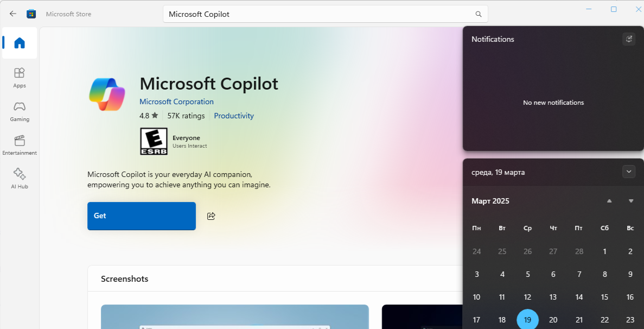644x329 pixels.
Task: Select the greyed date 28 in the calendar
Action: [x=579, y=251]
